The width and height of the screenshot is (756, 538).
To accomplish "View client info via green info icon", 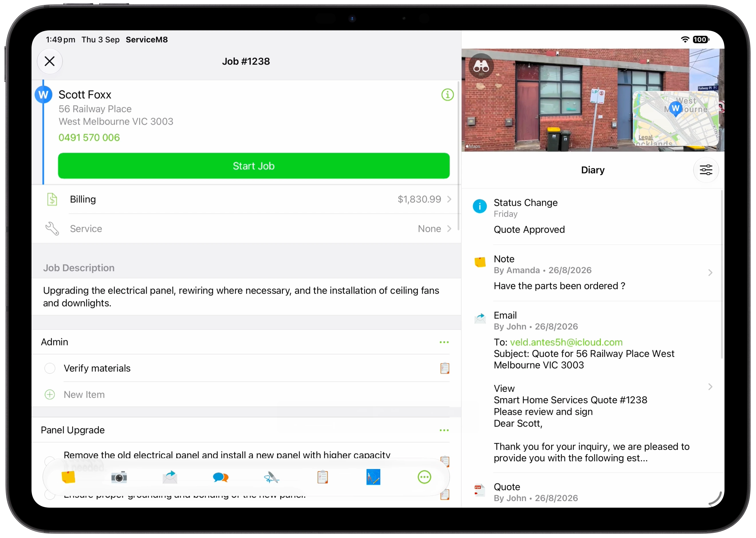I will [447, 95].
